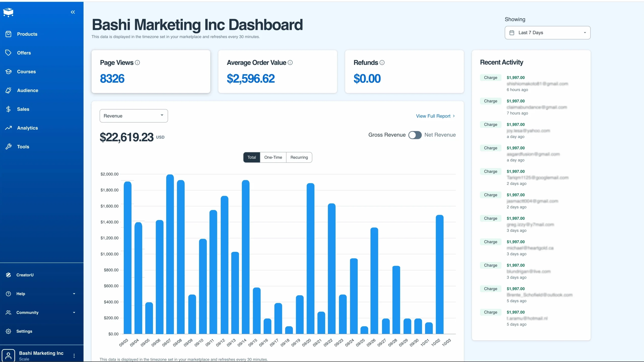Open Tools in the sidebar
The image size is (644, 362).
[23, 147]
